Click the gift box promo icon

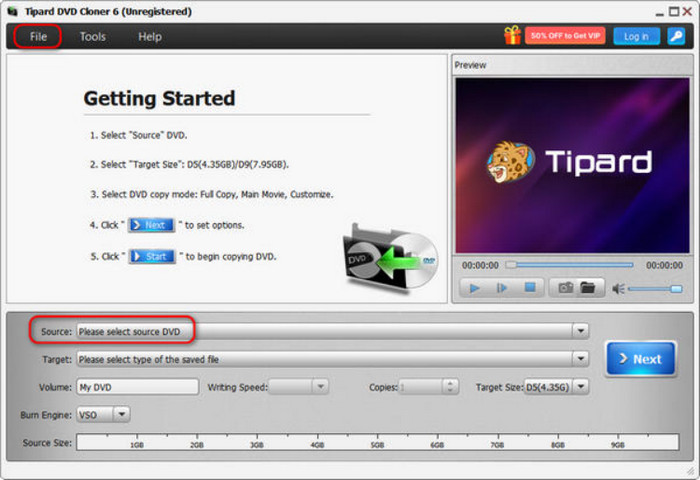tap(512, 36)
